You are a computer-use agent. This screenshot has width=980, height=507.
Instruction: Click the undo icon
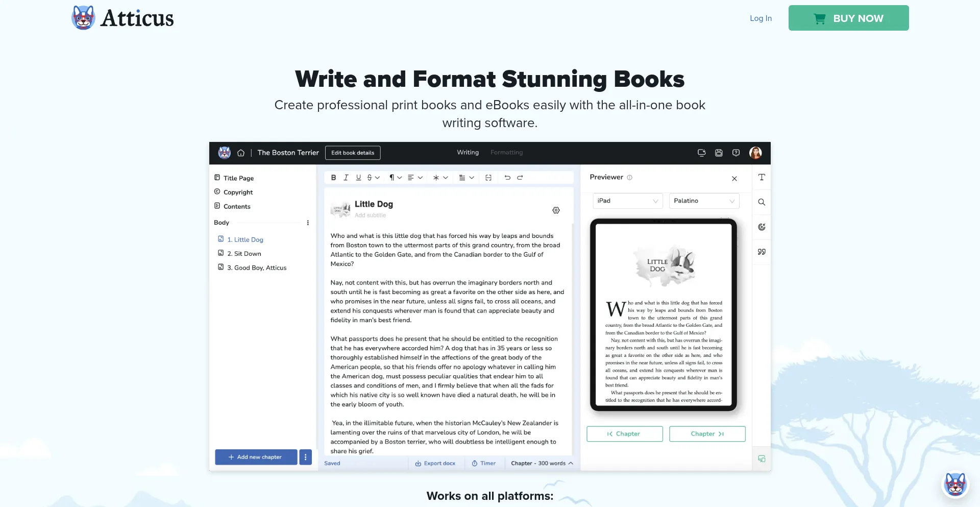(507, 178)
